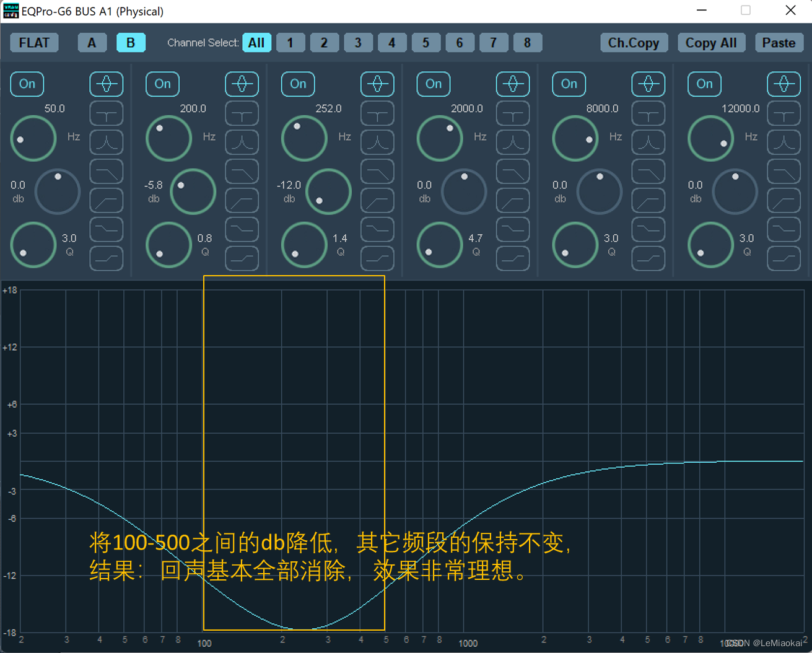This screenshot has height=653, width=812.
Task: Select the high shelf icon in the 2000.0 Hz band
Action: [513, 258]
